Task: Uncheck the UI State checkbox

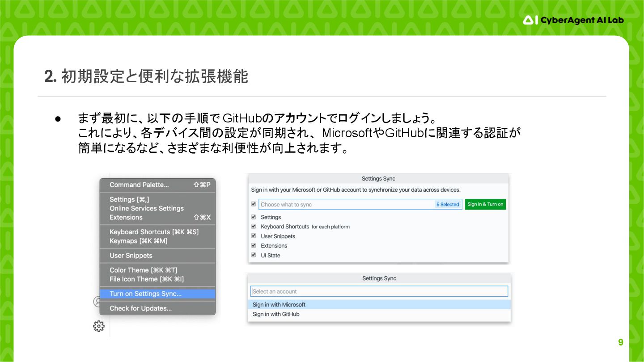Action: pos(254,255)
